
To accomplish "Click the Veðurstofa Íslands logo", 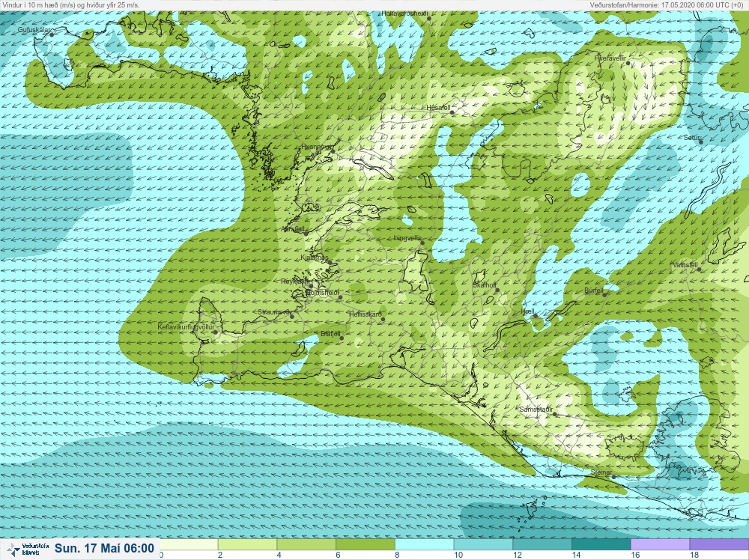I will (x=29, y=549).
